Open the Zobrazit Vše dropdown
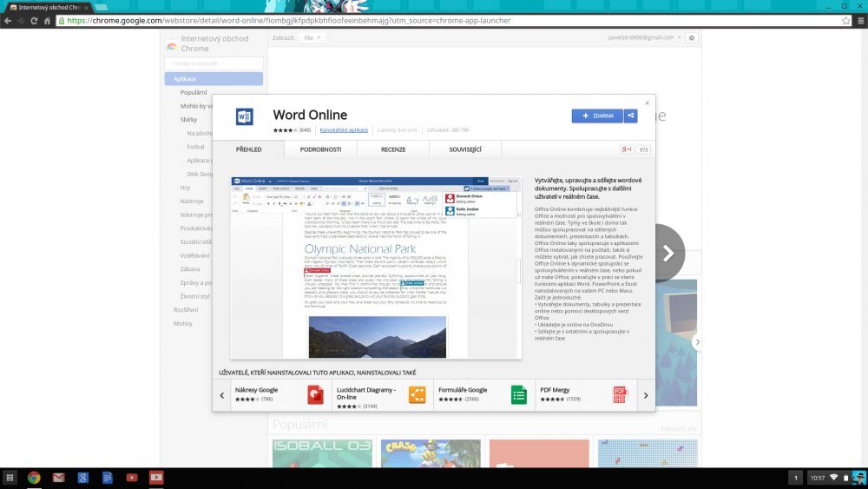The width and height of the screenshot is (868, 489). pyautogui.click(x=312, y=37)
